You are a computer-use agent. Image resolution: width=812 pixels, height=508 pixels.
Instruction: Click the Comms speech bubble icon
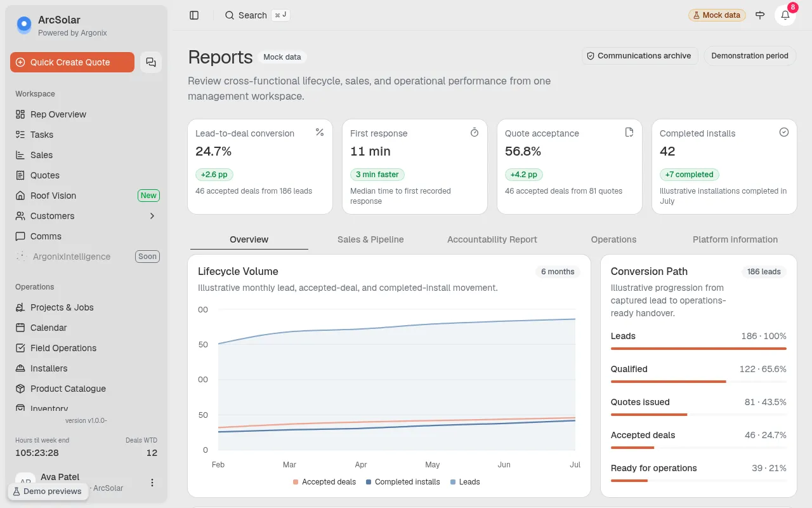point(20,236)
